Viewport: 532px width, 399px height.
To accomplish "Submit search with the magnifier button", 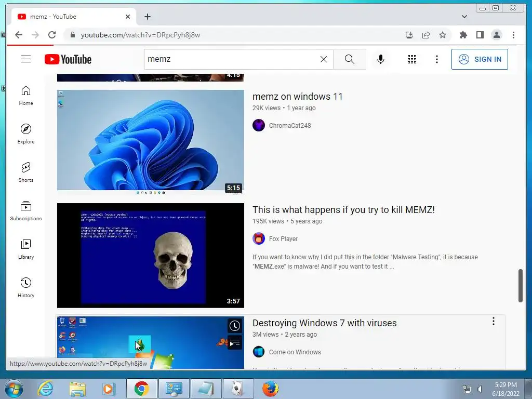I will tap(350, 59).
